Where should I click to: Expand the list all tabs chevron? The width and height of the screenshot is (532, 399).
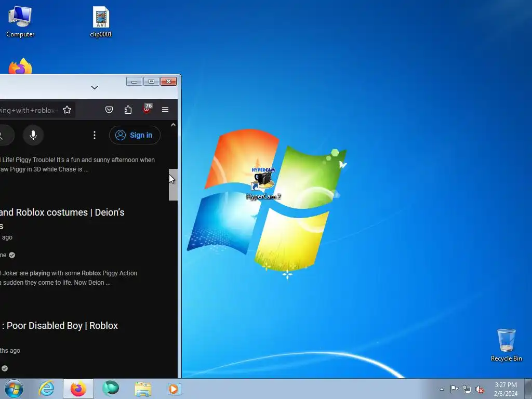(x=95, y=87)
